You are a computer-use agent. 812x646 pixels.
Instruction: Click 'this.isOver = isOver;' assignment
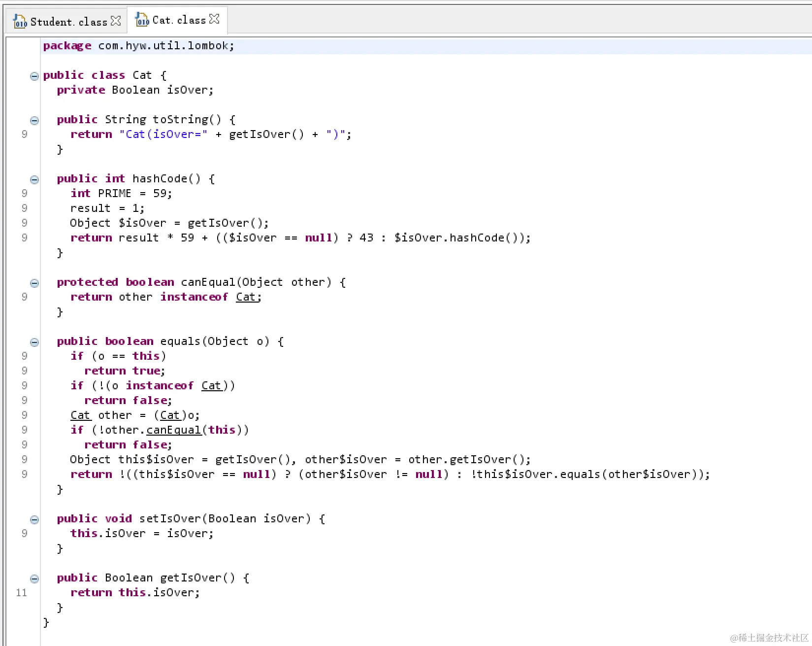[142, 534]
